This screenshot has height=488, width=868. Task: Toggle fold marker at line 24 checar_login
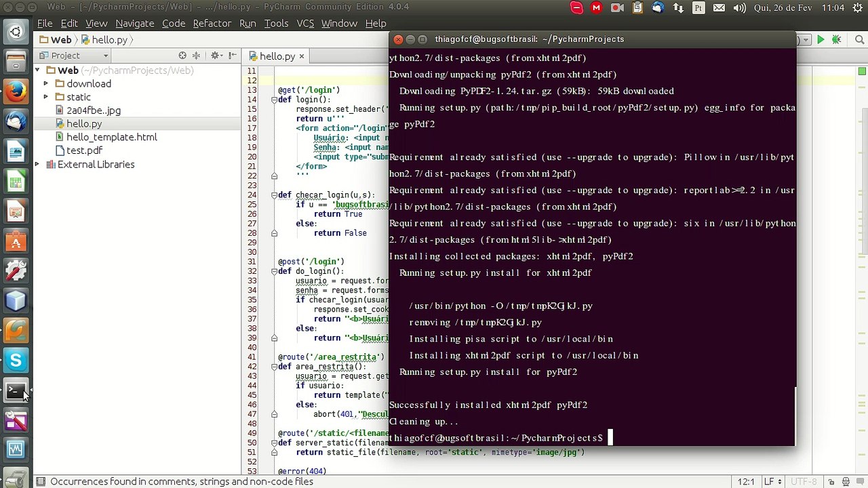click(274, 195)
